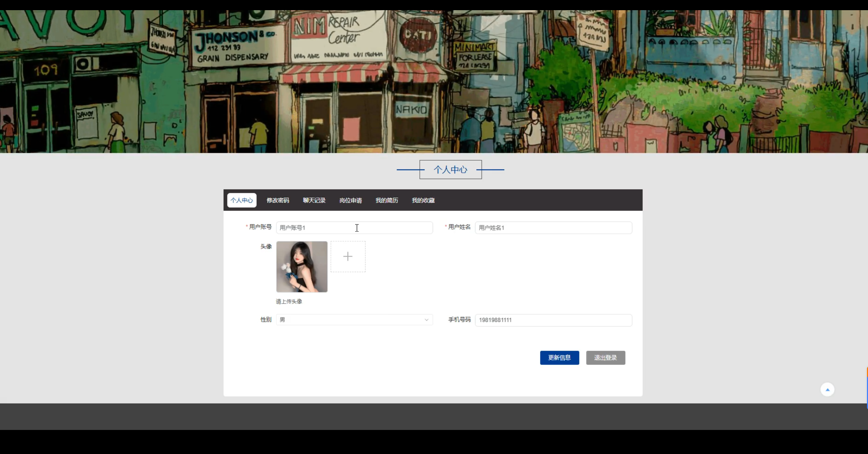Click the gender dropdown chevron arrow
This screenshot has height=454, width=868.
point(427,320)
